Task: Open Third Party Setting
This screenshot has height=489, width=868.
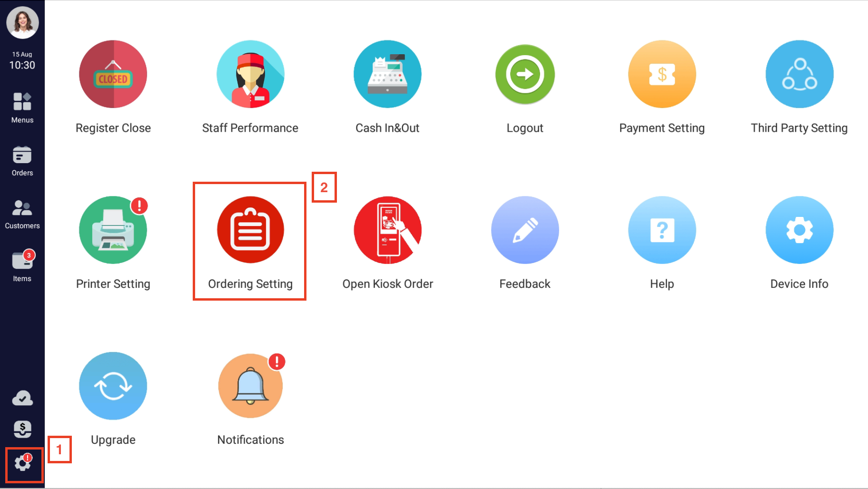Action: pos(799,74)
